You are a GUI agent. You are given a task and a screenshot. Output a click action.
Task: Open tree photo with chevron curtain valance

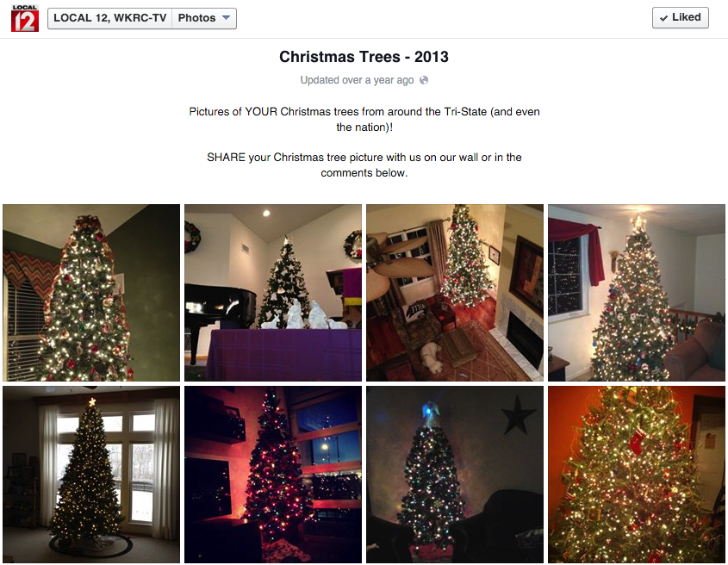click(91, 293)
